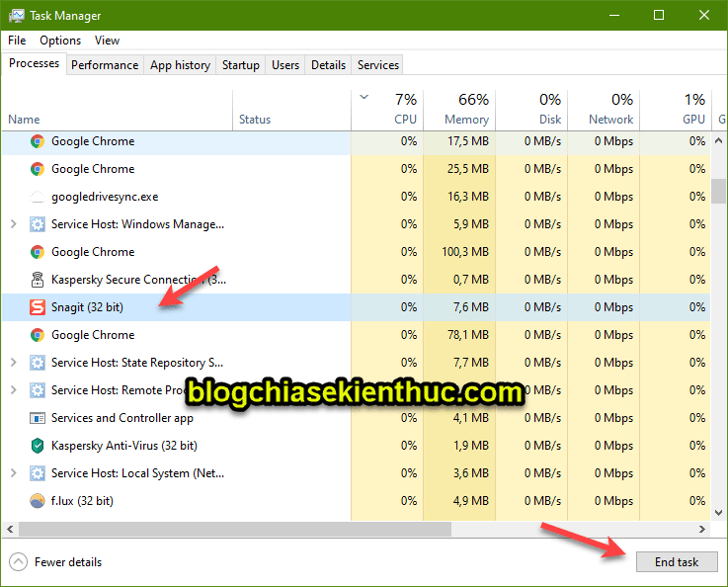The image size is (728, 587).
Task: Switch to the Users tab
Action: (x=285, y=65)
